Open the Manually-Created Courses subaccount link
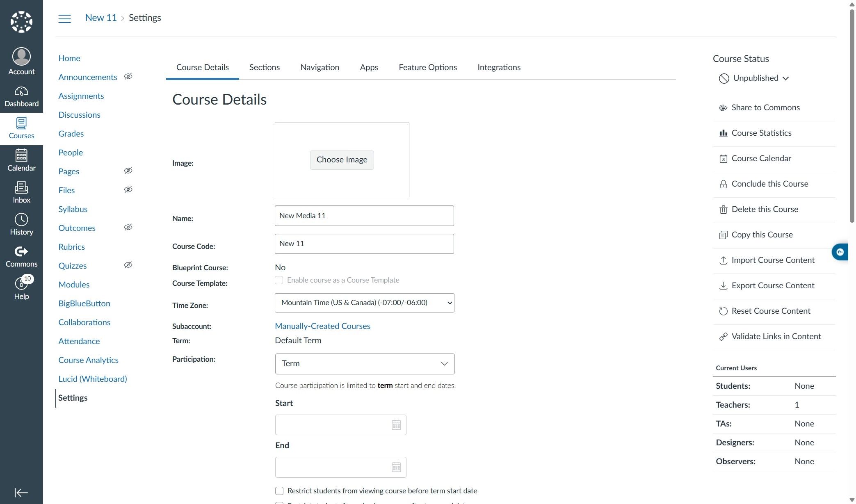The height and width of the screenshot is (504, 856). (x=322, y=326)
